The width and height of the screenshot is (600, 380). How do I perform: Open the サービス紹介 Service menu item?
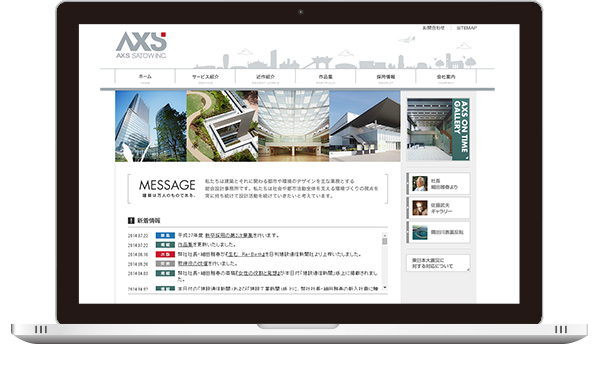(x=205, y=78)
